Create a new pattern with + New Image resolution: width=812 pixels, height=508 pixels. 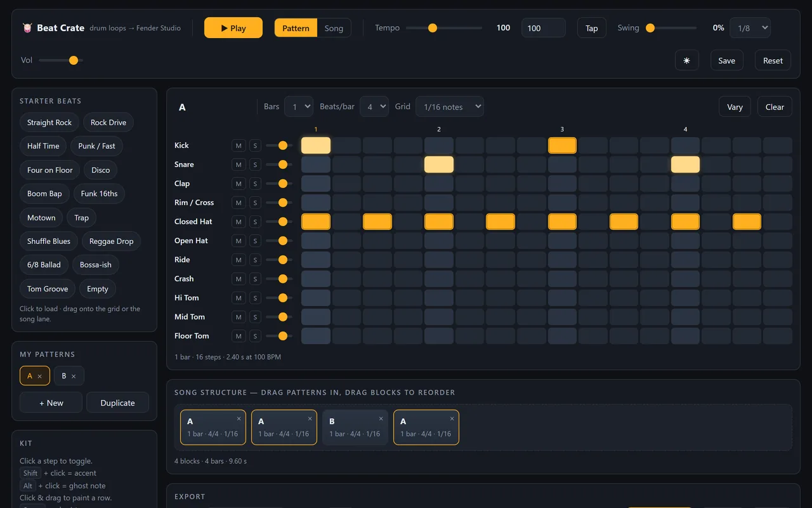point(51,403)
